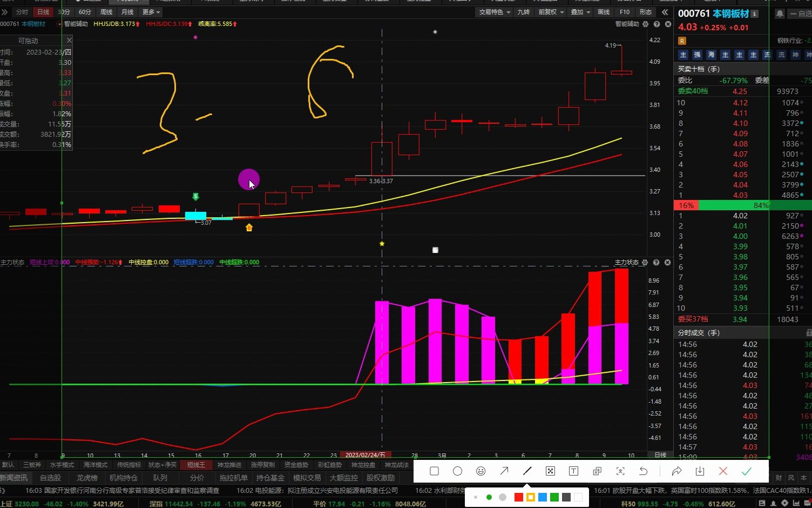812x508 pixels.
Task: Share the screenshot via forward icon
Action: [676, 471]
